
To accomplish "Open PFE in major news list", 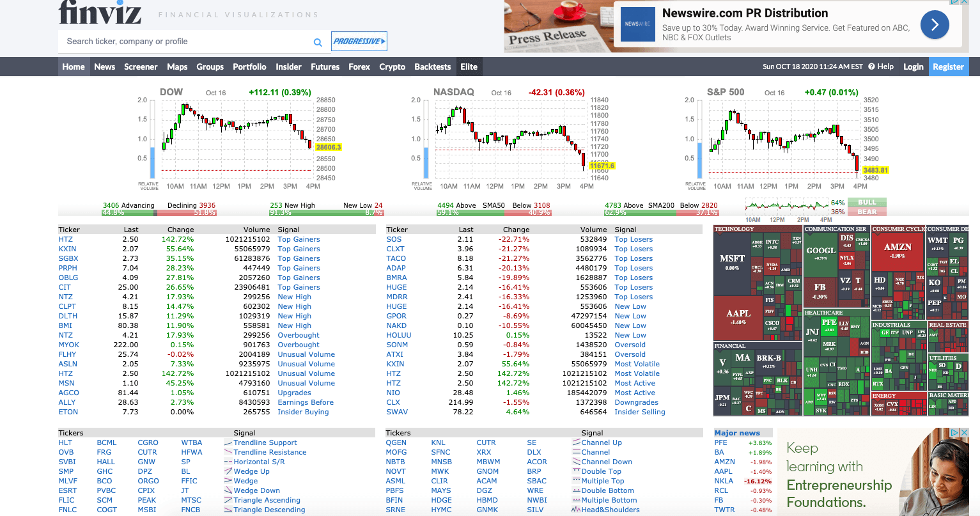I will 720,442.
